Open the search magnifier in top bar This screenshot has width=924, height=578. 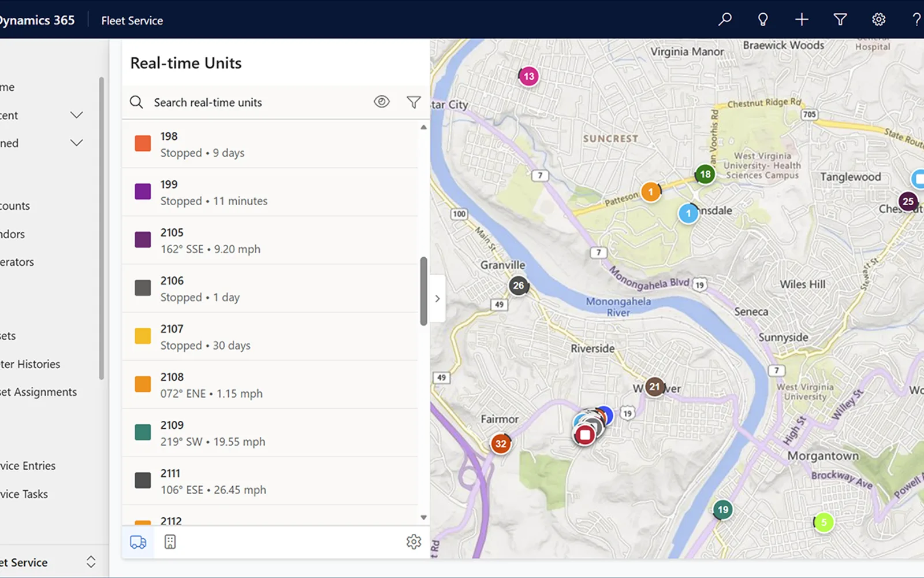[x=724, y=20]
